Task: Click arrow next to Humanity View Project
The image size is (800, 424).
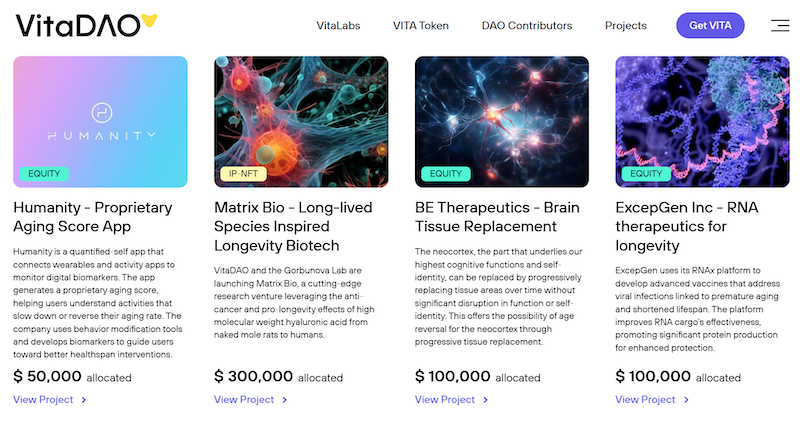Action: tap(83, 400)
